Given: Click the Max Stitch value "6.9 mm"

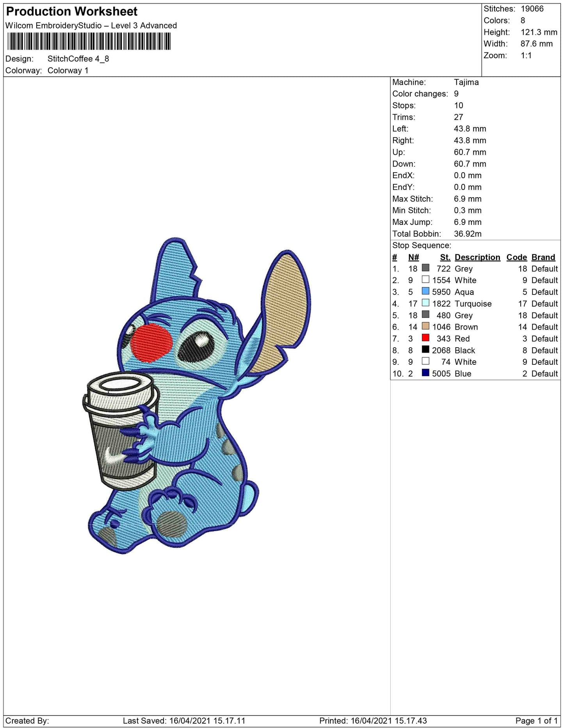Looking at the screenshot, I should point(468,199).
